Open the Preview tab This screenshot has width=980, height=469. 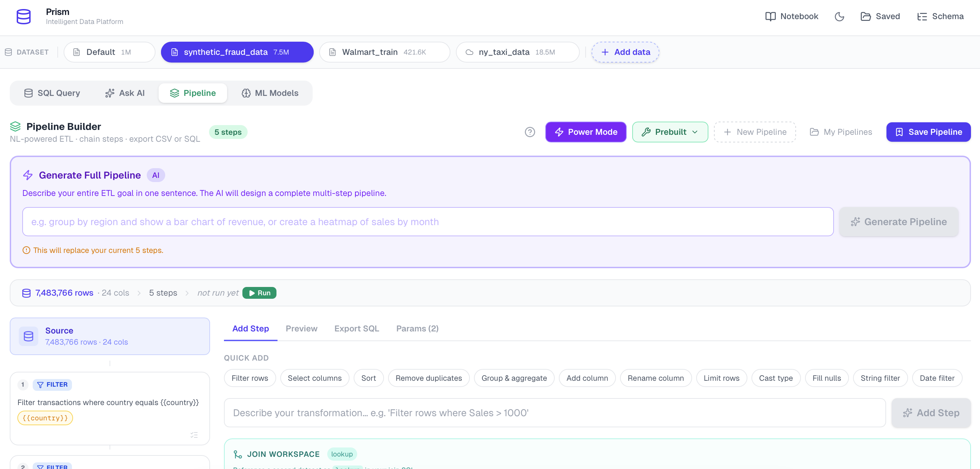click(301, 328)
